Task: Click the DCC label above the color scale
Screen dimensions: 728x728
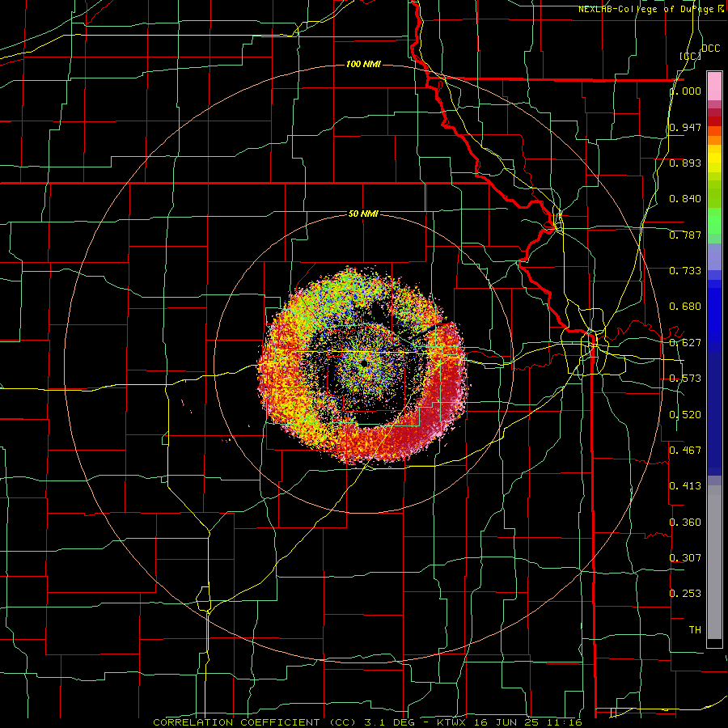Action: [711, 49]
